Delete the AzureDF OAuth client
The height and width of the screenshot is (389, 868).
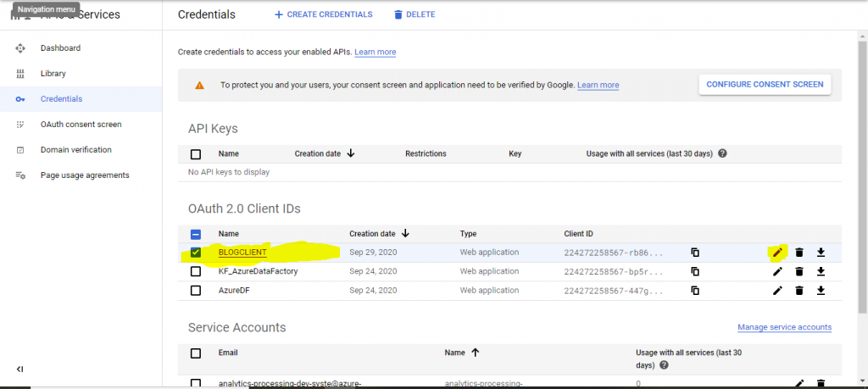click(799, 291)
